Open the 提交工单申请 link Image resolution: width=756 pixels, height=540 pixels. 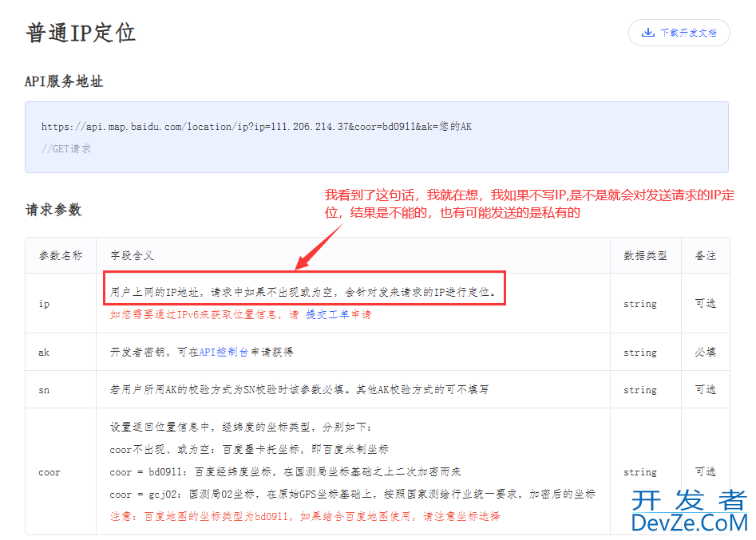click(x=338, y=314)
